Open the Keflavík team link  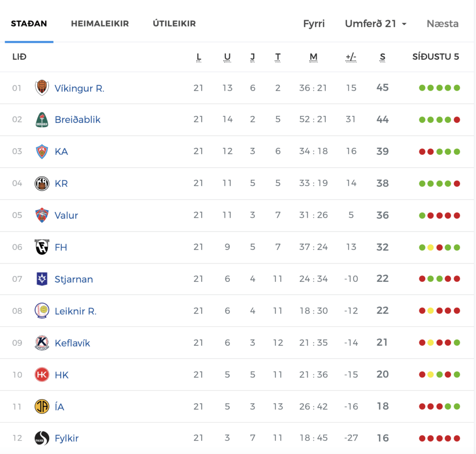pyautogui.click(x=72, y=343)
